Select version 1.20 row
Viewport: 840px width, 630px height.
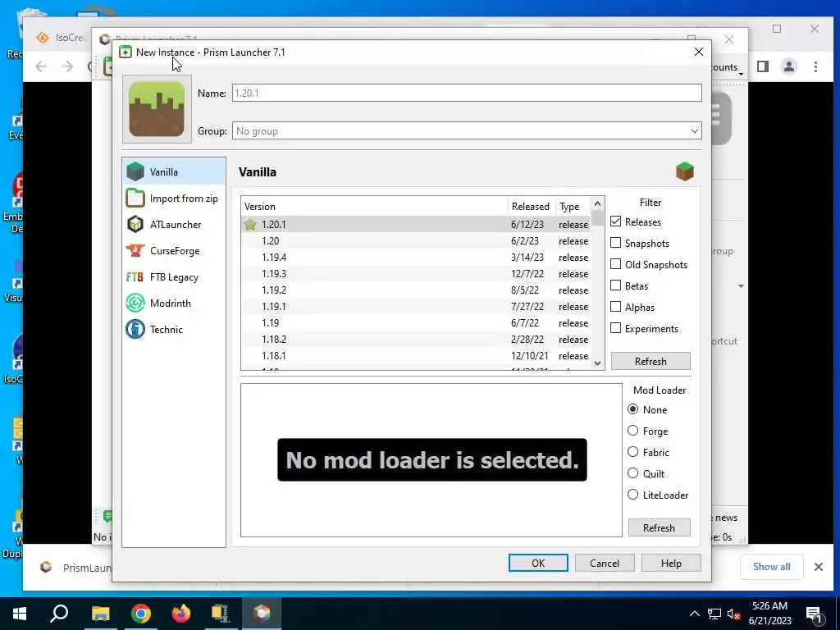tap(416, 241)
